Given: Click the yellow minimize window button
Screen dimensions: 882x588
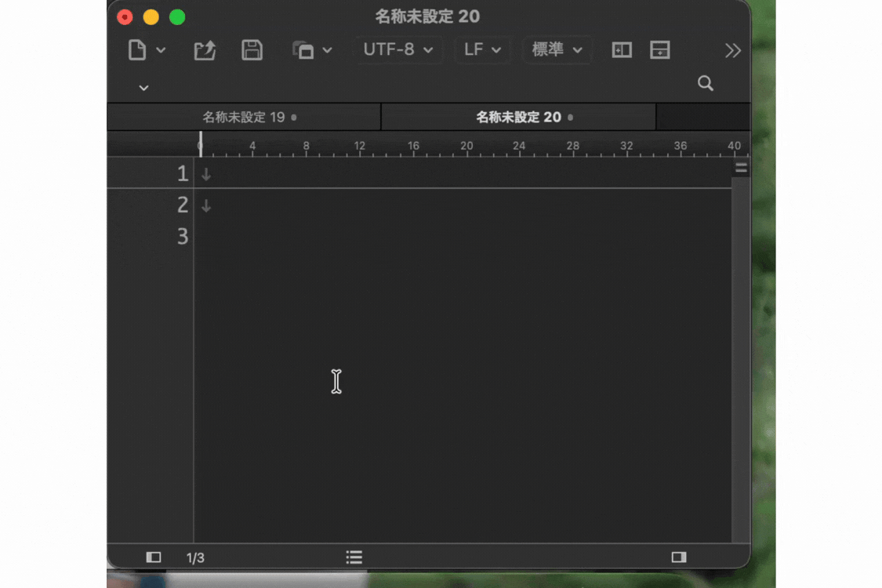Looking at the screenshot, I should click(x=151, y=17).
